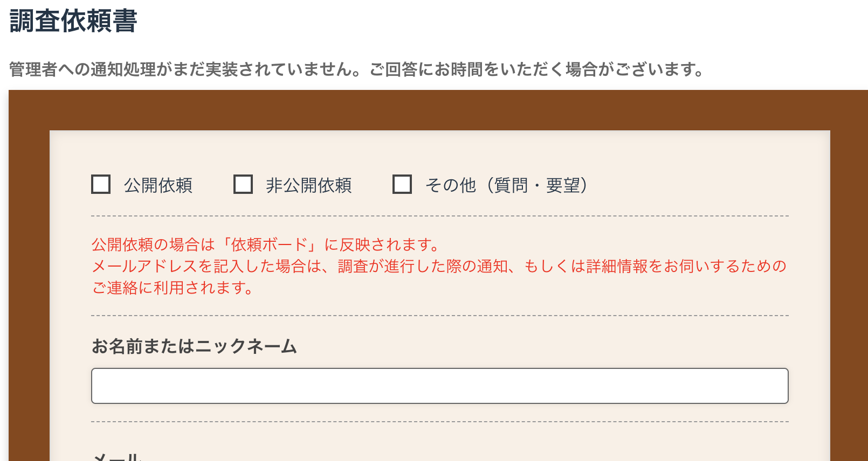This screenshot has height=461, width=868.
Task: Check the 非公開依頼 checkbox
Action: pyautogui.click(x=243, y=185)
